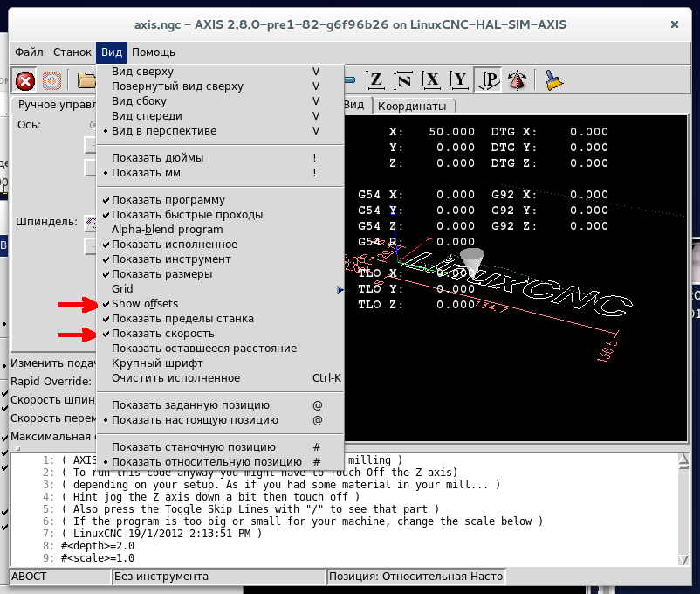Select the rotated Z view icon

pyautogui.click(x=403, y=80)
